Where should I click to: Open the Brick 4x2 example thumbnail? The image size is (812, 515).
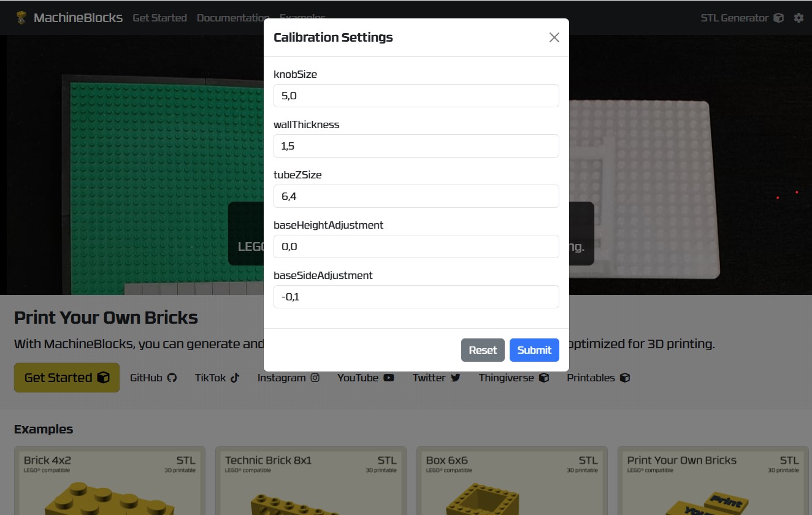pyautogui.click(x=109, y=484)
